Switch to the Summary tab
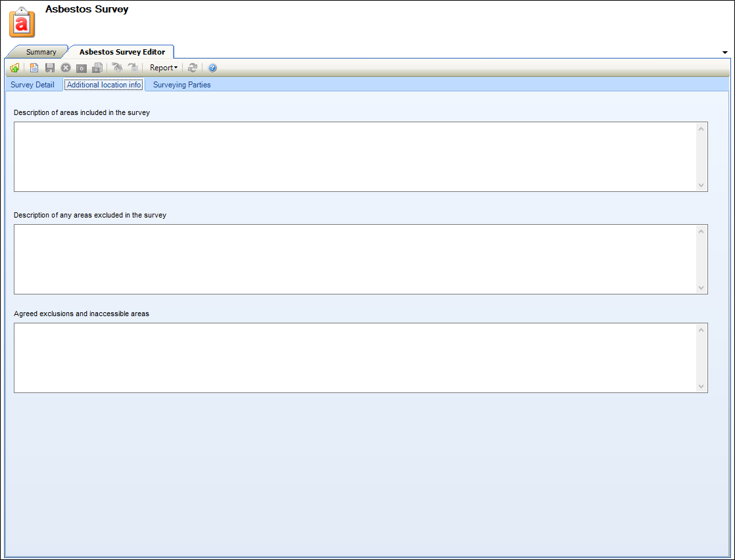 coord(41,52)
